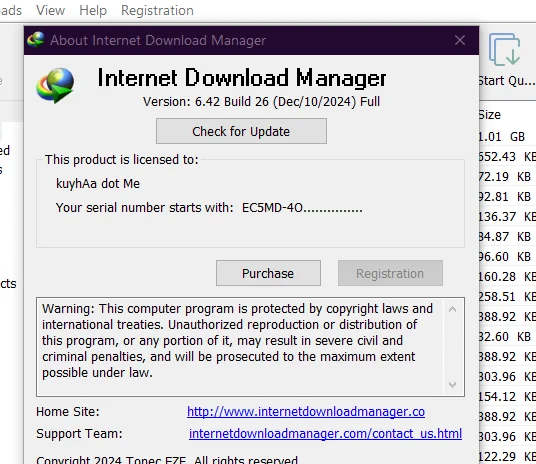This screenshot has height=464, width=536.
Task: Click the copyright warning text box
Action: coord(250,347)
